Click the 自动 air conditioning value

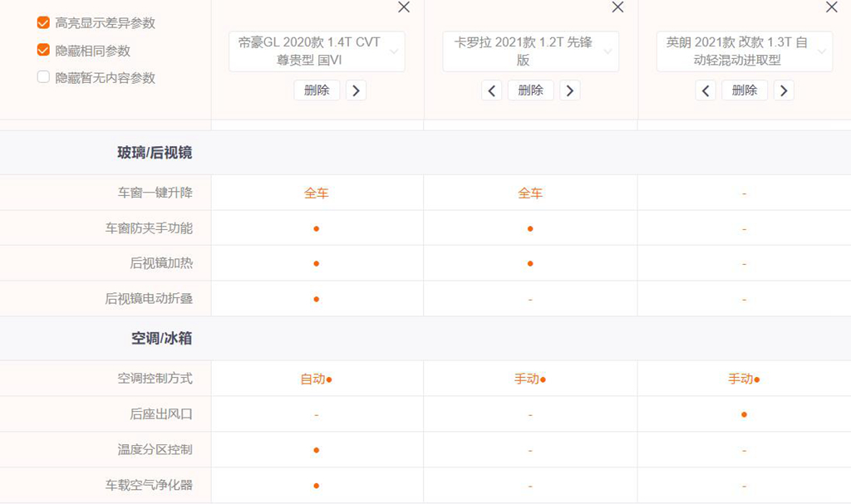(x=317, y=379)
